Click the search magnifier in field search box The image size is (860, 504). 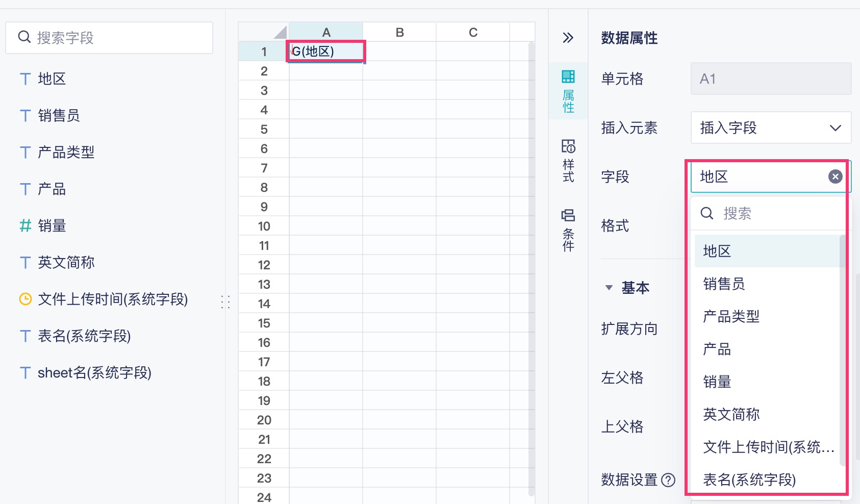[x=24, y=37]
